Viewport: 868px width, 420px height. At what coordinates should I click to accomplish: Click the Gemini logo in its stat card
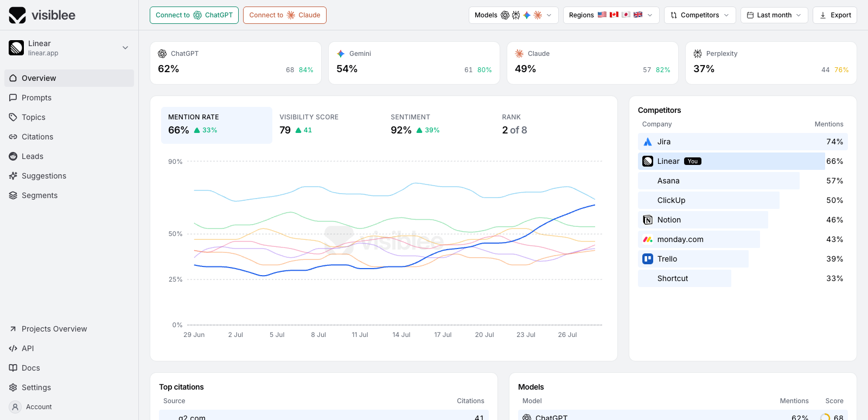click(x=341, y=54)
